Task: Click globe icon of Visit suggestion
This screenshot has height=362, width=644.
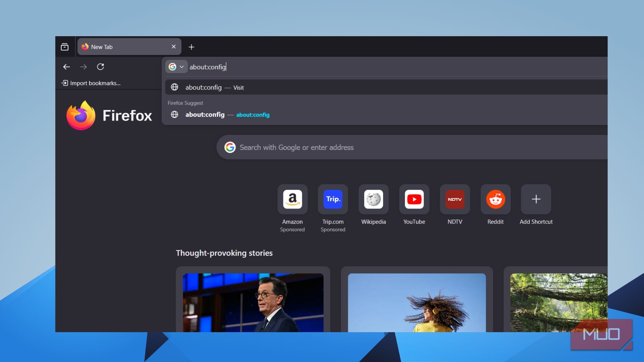Action: point(174,87)
